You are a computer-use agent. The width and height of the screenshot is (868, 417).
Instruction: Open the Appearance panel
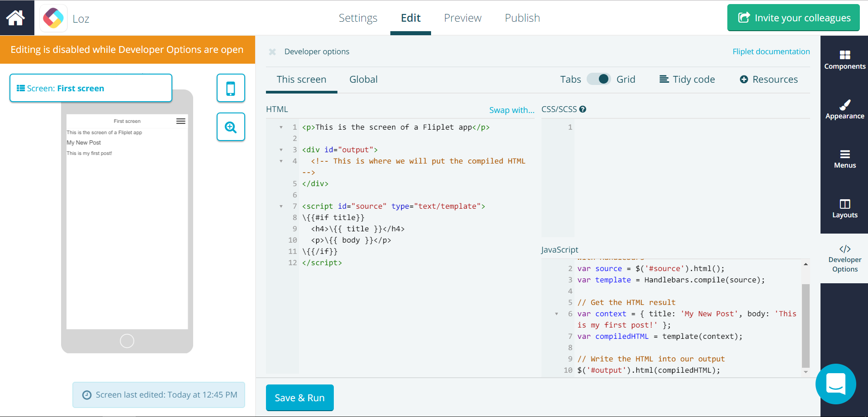click(844, 109)
